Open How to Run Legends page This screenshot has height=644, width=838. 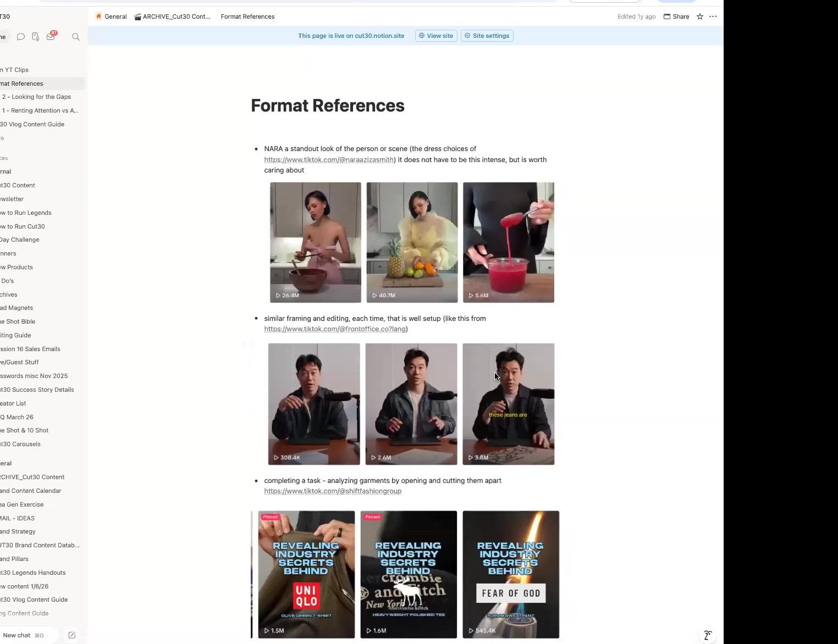(x=42, y=213)
